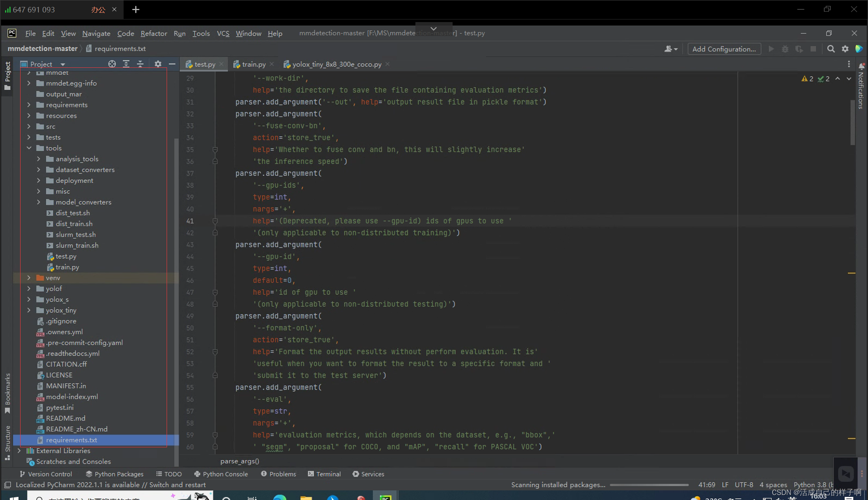Expand the yolox_tiny folder in project tree
This screenshot has height=500, width=868.
[29, 310]
